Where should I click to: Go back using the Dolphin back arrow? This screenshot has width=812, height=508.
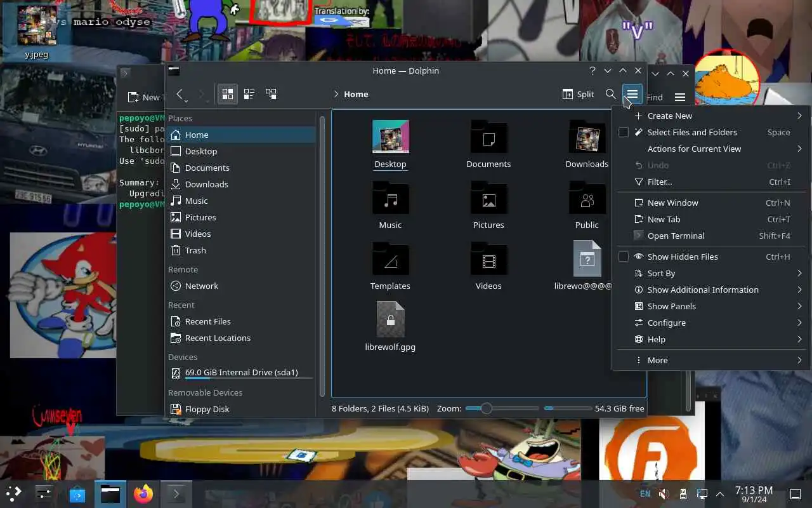pos(180,94)
